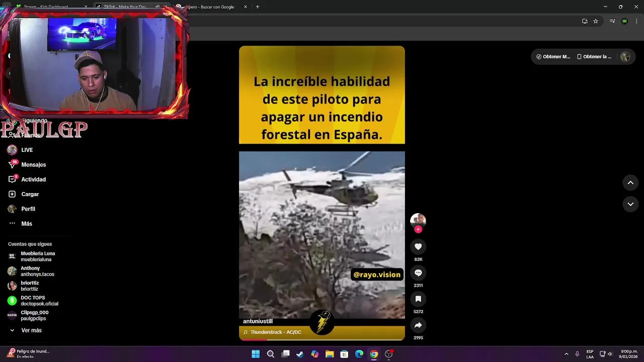Click the Cargar plus-square icon
644x362 pixels.
coord(12,194)
